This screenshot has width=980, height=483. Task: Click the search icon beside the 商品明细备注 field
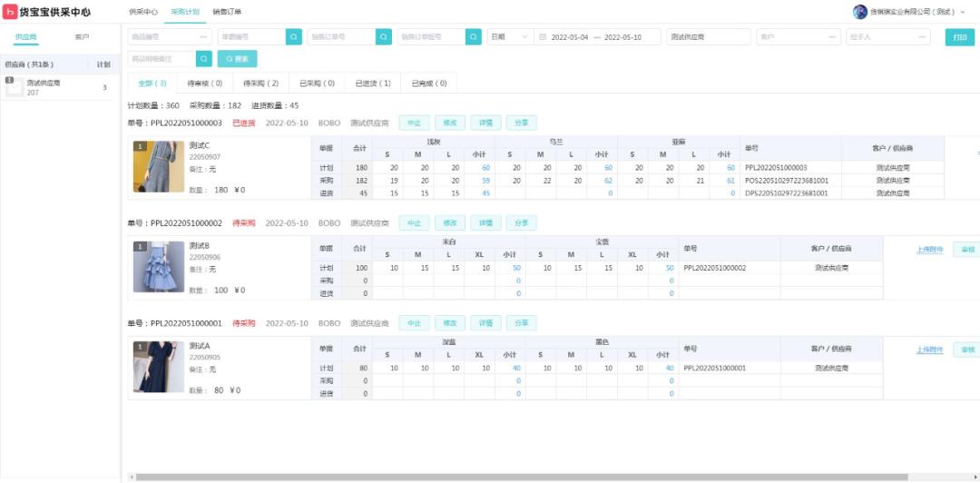coord(204,59)
